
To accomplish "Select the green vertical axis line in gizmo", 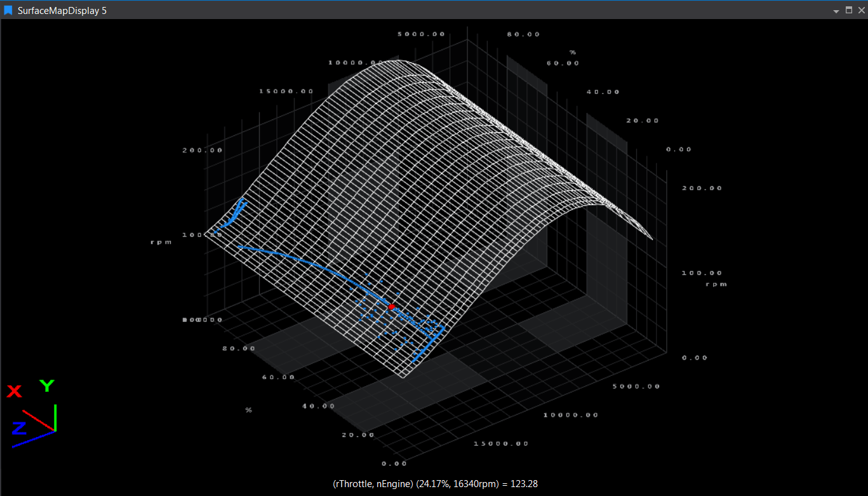I will click(55, 417).
